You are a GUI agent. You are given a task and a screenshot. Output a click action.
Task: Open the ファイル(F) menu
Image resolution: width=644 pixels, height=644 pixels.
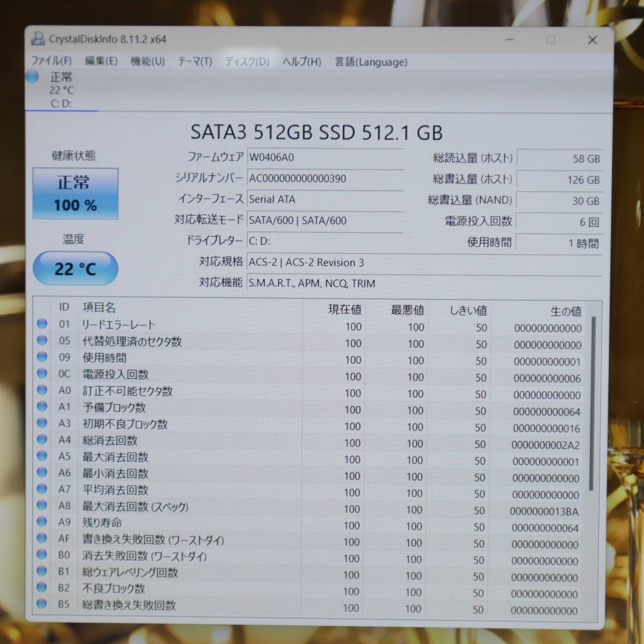click(52, 61)
